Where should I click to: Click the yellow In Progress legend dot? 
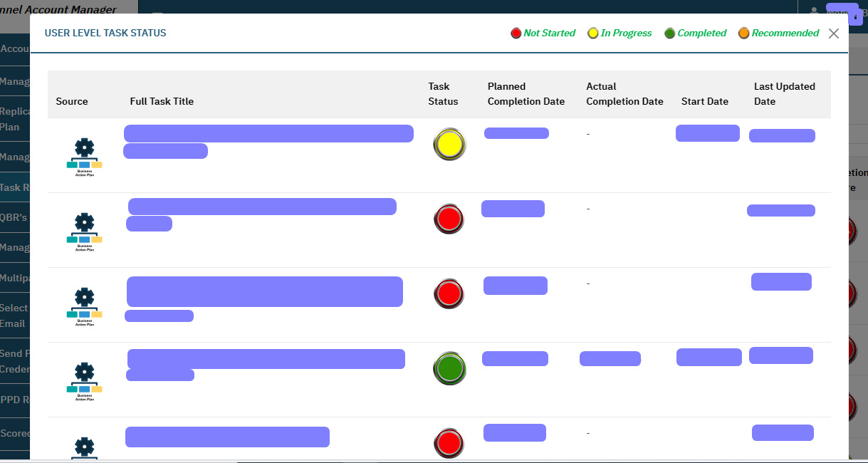tap(592, 33)
